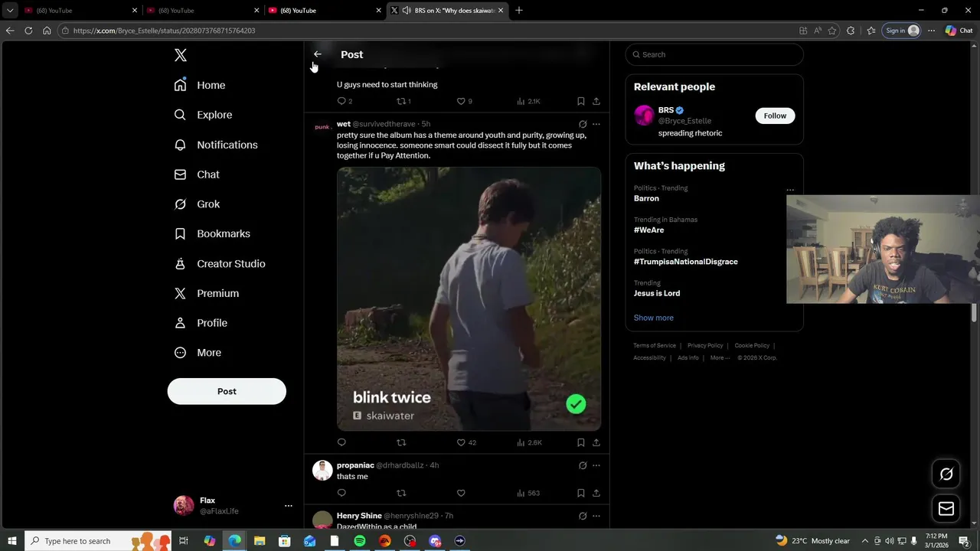Viewport: 980px width, 551px height.
Task: Open the Copilot Chat button in Edge
Action: [x=959, y=31]
